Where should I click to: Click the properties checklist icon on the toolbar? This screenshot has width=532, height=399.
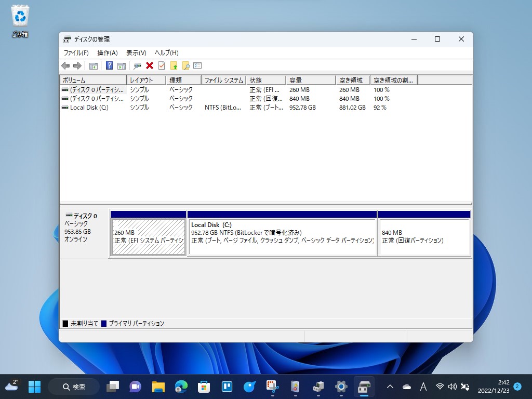(x=162, y=65)
